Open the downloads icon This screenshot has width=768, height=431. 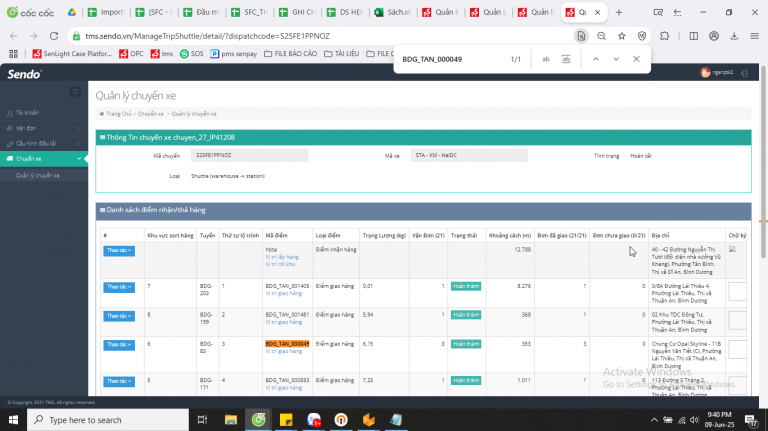click(x=734, y=36)
